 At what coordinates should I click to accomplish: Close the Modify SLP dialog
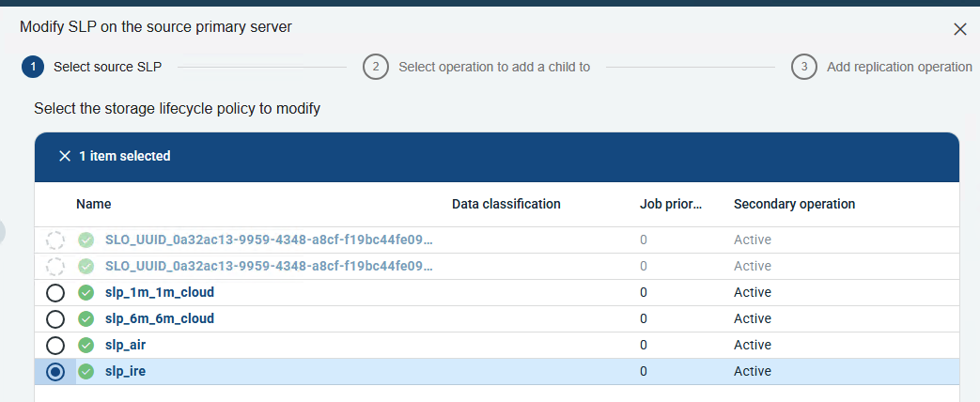(959, 29)
